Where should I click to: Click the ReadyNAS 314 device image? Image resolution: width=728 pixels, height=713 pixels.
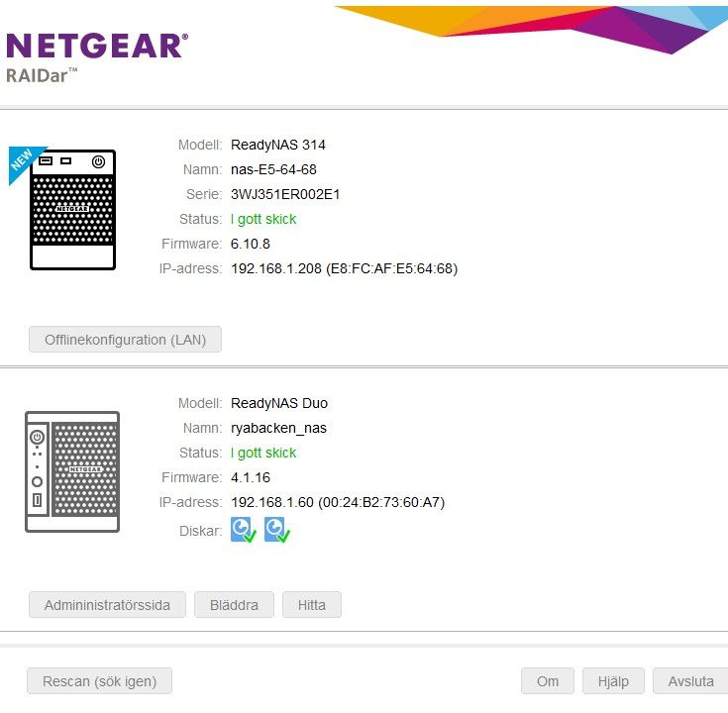coord(73,209)
